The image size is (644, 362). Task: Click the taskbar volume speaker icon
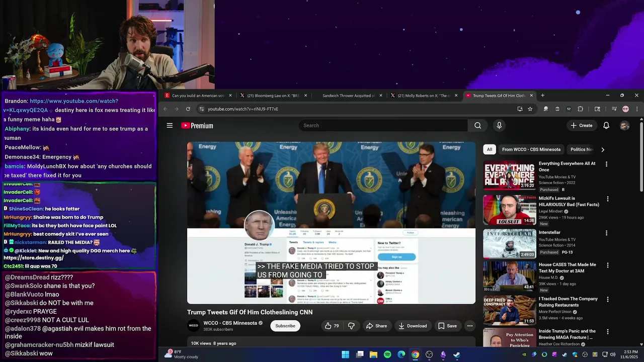(x=612, y=354)
